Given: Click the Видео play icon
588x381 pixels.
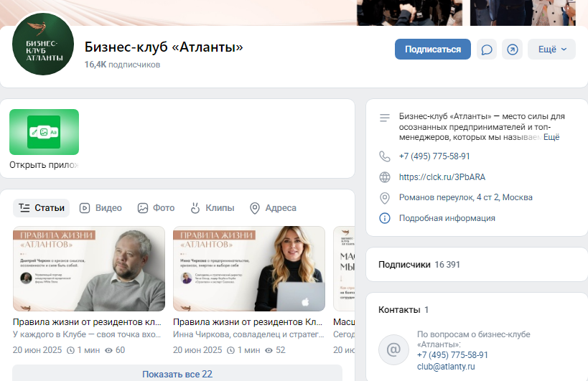Looking at the screenshot, I should 85,208.
